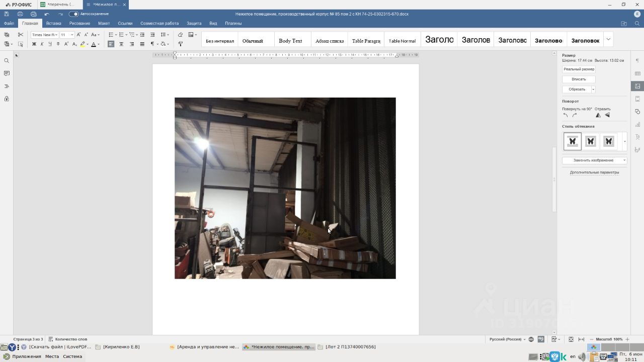This screenshot has height=362, width=644.
Task: Open the Вставка tab
Action: tap(53, 23)
